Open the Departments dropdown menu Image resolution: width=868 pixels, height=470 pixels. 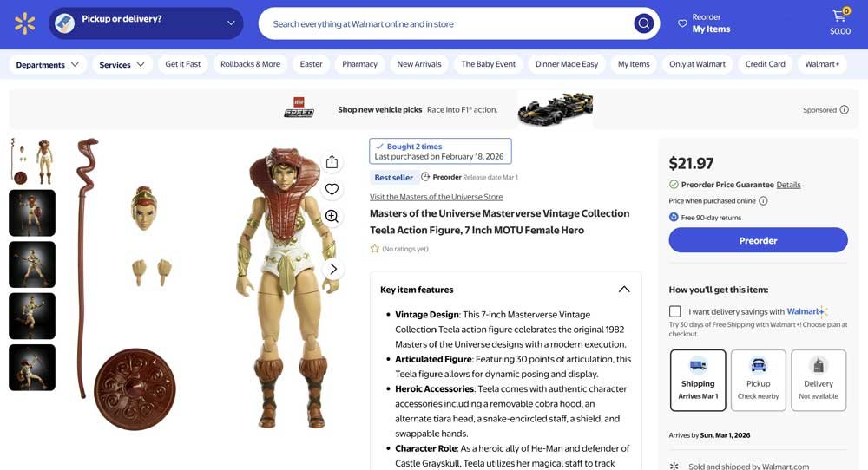click(x=47, y=65)
